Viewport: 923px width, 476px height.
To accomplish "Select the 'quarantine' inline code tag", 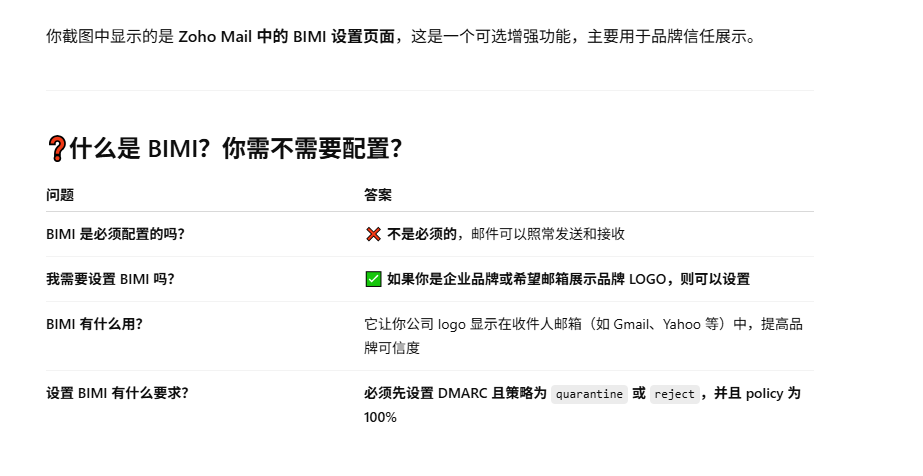I will pyautogui.click(x=589, y=394).
